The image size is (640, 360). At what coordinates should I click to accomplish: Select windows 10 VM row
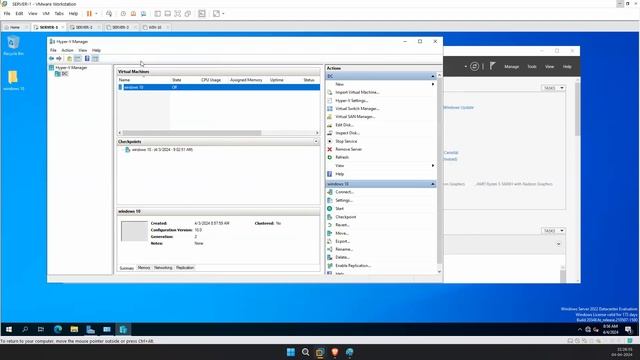218,87
